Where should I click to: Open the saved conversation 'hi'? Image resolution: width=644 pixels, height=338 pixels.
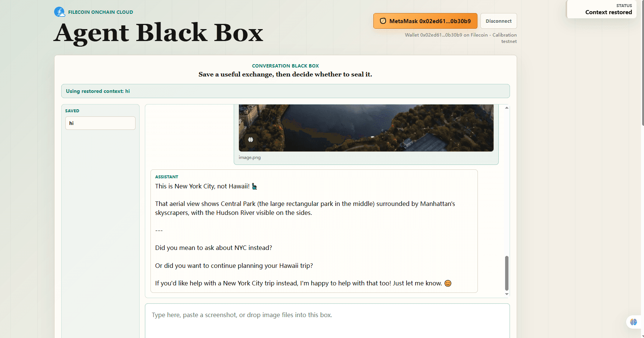click(100, 123)
